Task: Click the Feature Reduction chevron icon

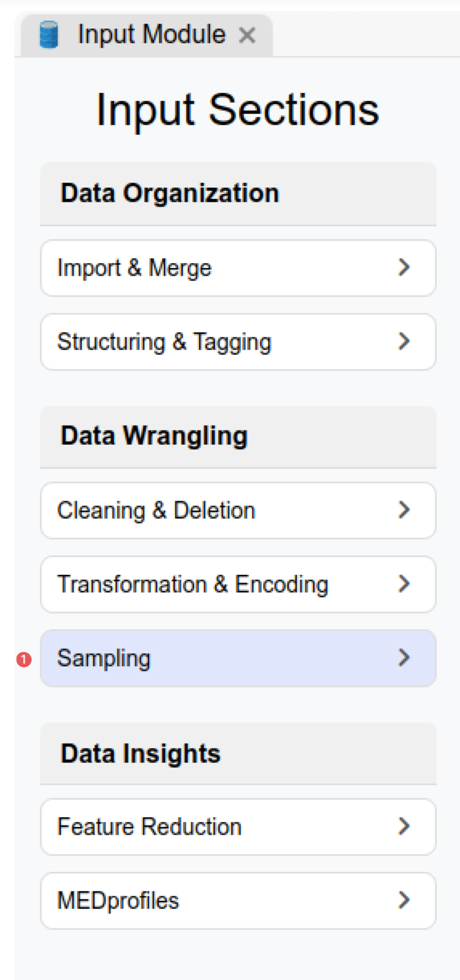Action: [404, 826]
